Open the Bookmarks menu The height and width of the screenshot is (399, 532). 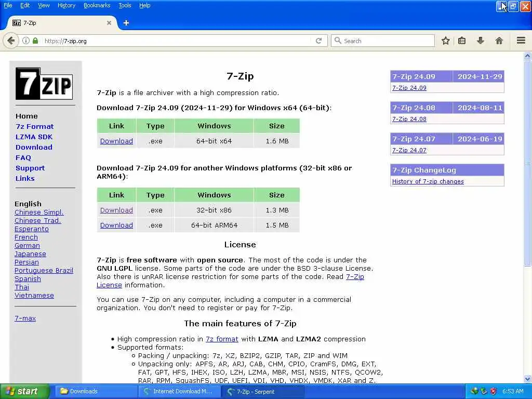point(97,5)
